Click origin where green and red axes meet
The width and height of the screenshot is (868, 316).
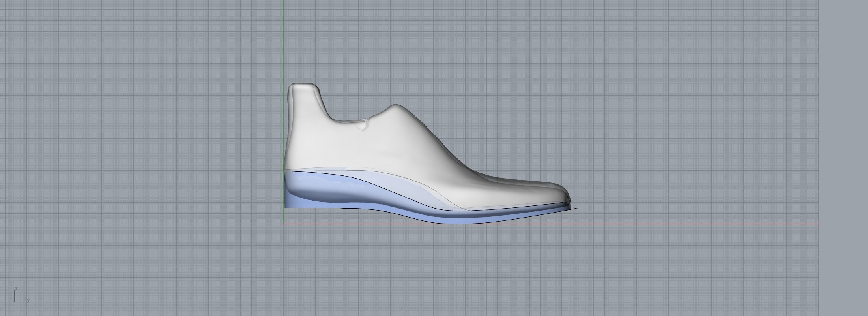click(283, 224)
